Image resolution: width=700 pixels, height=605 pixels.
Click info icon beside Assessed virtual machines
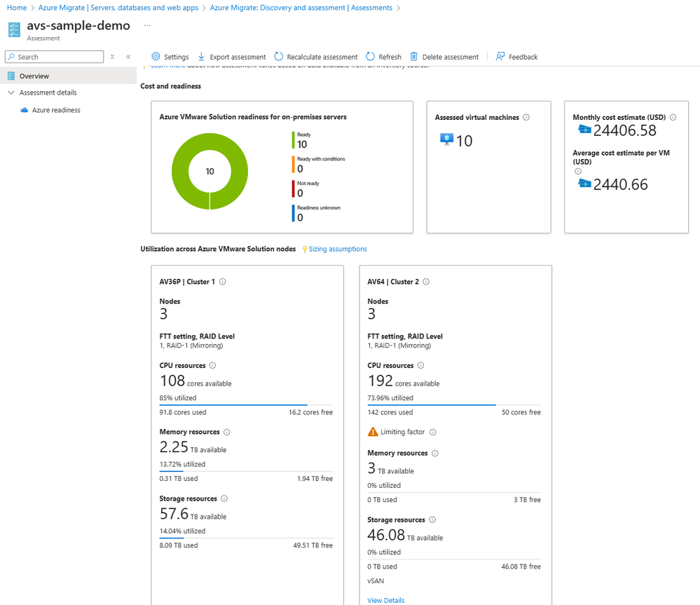[526, 117]
